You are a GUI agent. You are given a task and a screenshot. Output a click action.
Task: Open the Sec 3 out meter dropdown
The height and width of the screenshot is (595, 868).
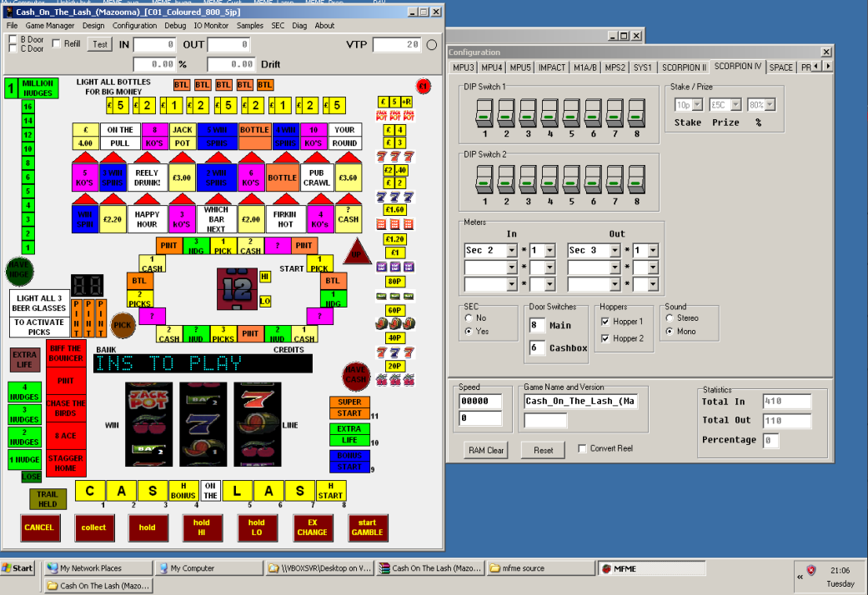click(x=613, y=251)
